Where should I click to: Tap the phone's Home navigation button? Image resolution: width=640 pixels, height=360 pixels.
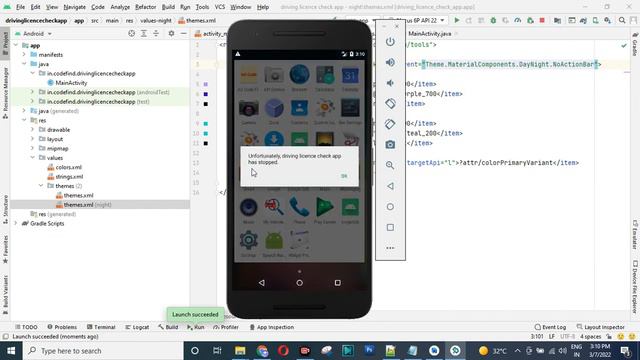tap(300, 282)
